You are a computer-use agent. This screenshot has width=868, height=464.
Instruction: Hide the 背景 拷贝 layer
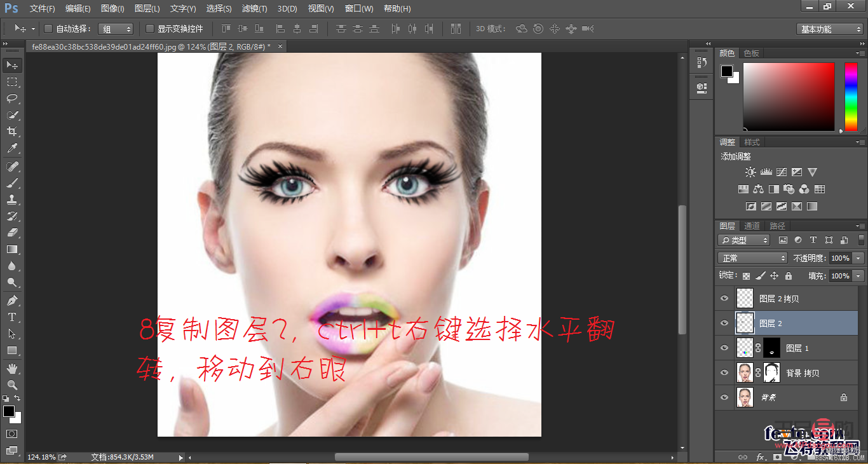[x=724, y=372]
